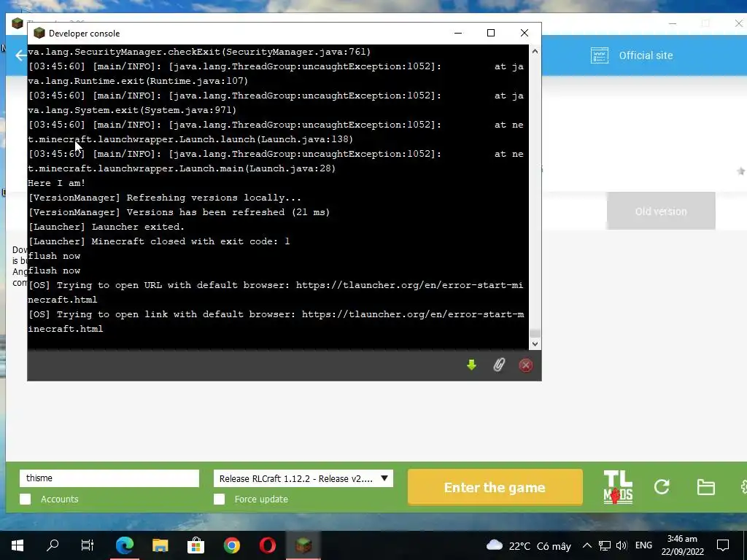This screenshot has height=560, width=747.
Task: Open the game folder icon in TLauncher
Action: pyautogui.click(x=705, y=487)
